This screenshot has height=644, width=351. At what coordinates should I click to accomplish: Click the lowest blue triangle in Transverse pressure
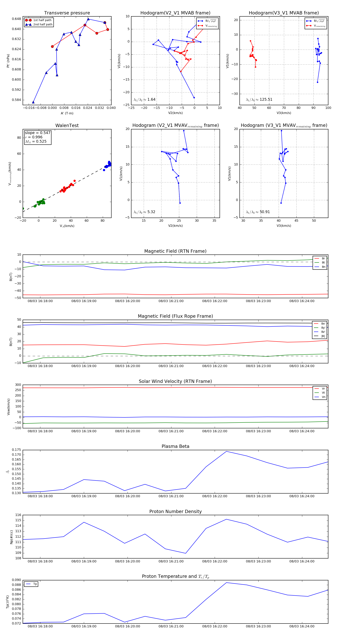tap(33, 102)
